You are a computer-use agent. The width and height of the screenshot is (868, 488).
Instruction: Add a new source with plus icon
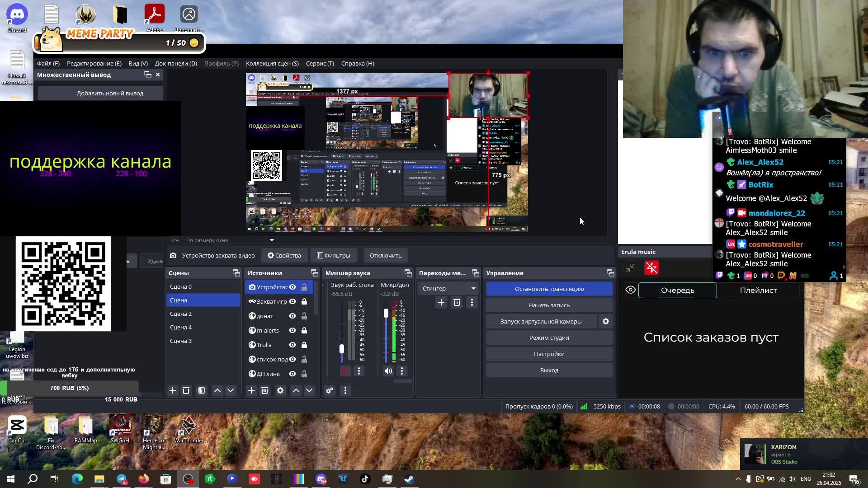pos(251,390)
